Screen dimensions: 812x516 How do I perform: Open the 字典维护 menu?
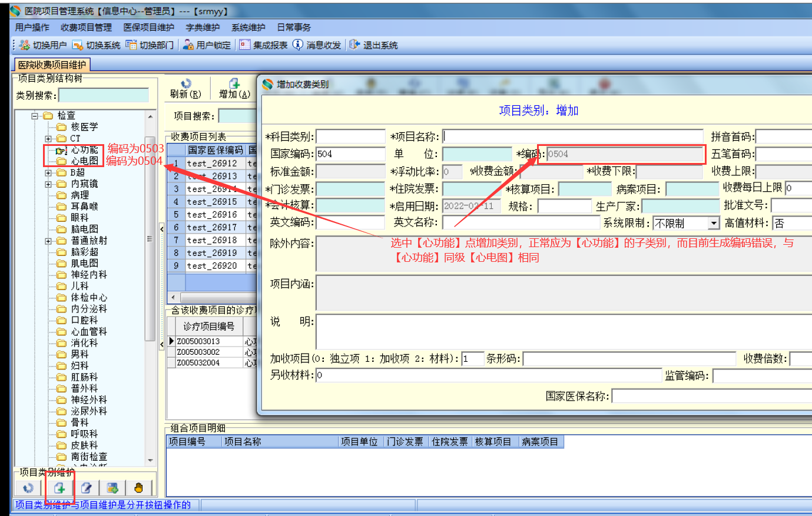[x=203, y=28]
